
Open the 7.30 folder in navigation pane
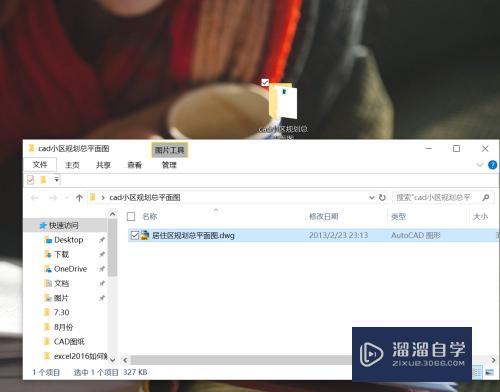pyautogui.click(x=61, y=313)
